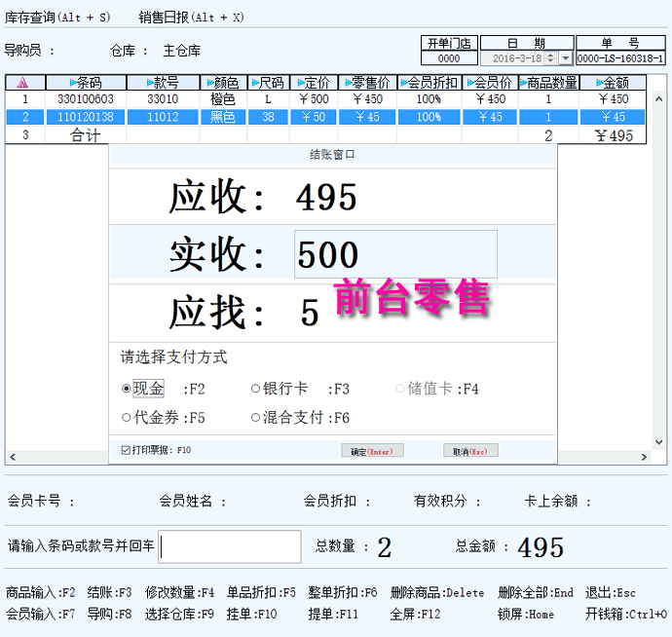
Task: Click 删除全部:End shortcut label
Action: 536,593
